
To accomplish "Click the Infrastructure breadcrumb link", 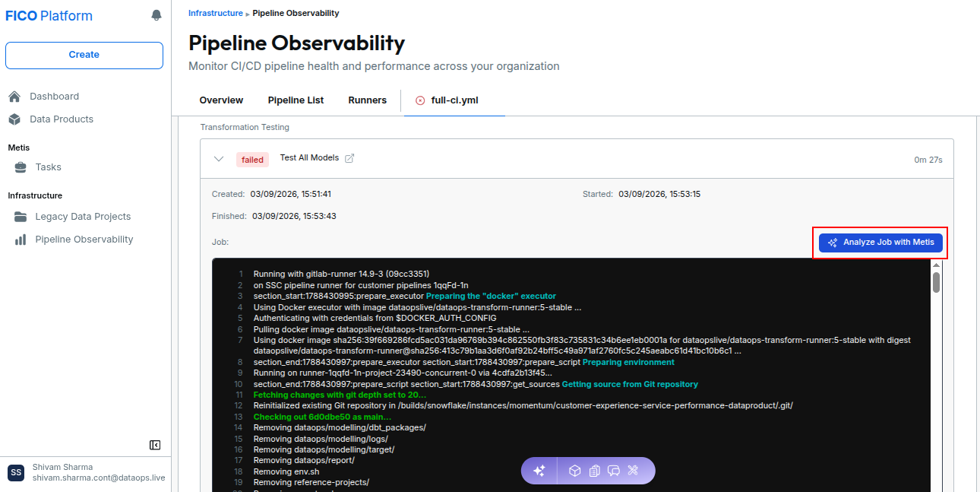I will 216,13.
